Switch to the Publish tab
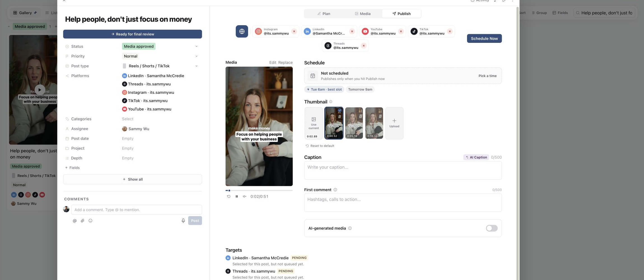This screenshot has height=280, width=644. point(402,14)
